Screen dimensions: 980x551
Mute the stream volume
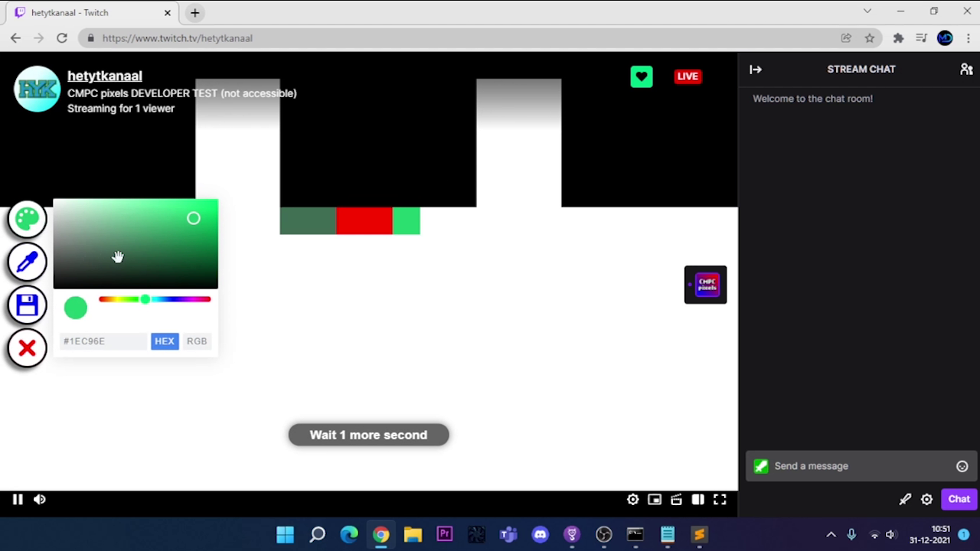pyautogui.click(x=40, y=500)
